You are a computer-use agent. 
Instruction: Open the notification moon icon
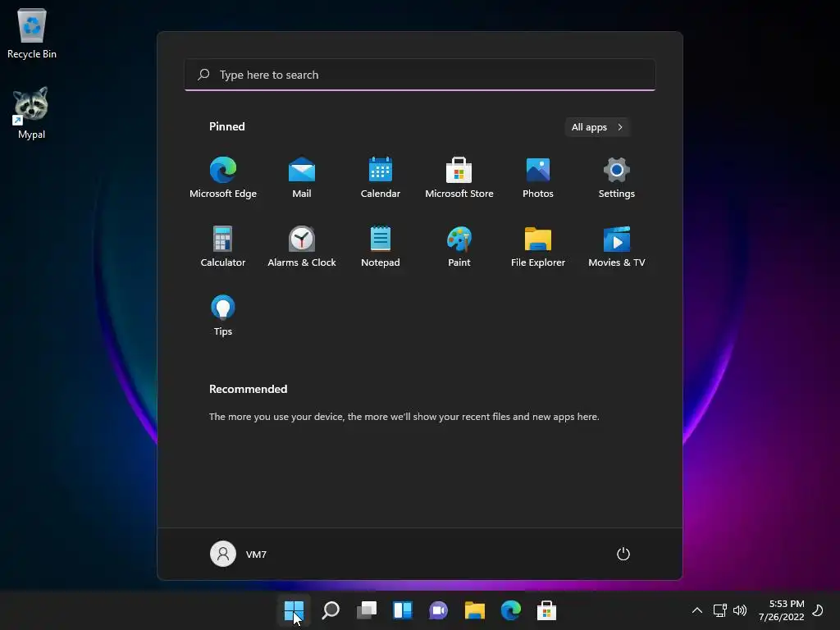[x=818, y=610]
